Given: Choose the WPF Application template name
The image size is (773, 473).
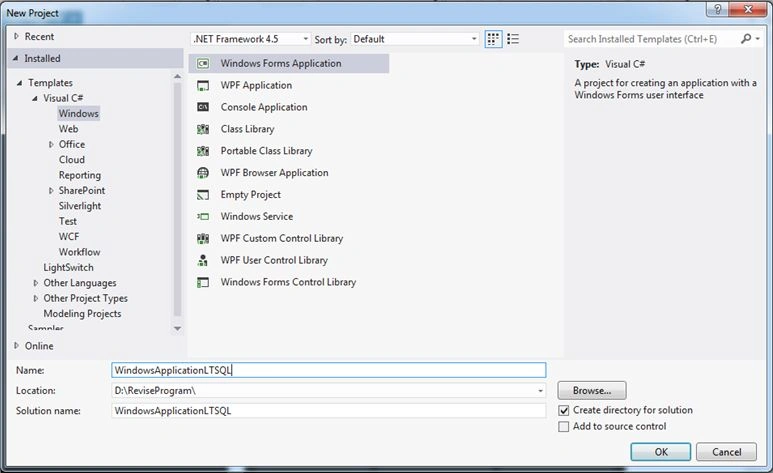Looking at the screenshot, I should pos(256,85).
